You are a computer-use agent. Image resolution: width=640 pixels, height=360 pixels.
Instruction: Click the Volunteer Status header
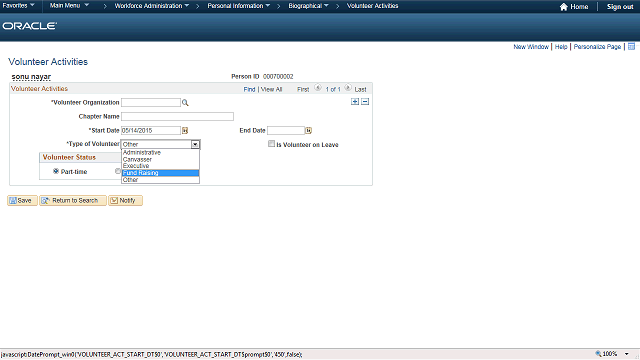click(69, 157)
